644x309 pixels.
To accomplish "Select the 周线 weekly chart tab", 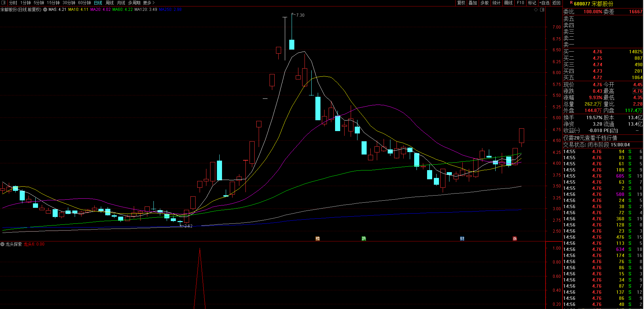I will pos(110,3).
